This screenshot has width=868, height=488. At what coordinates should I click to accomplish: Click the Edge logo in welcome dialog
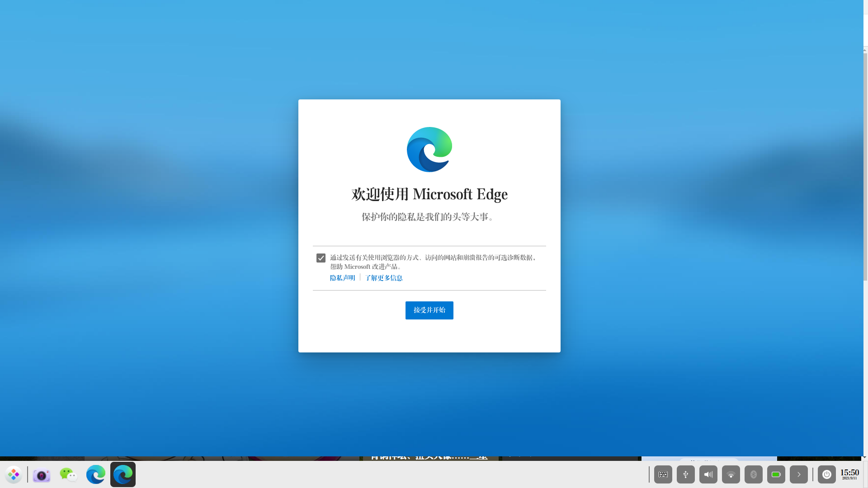click(x=429, y=150)
